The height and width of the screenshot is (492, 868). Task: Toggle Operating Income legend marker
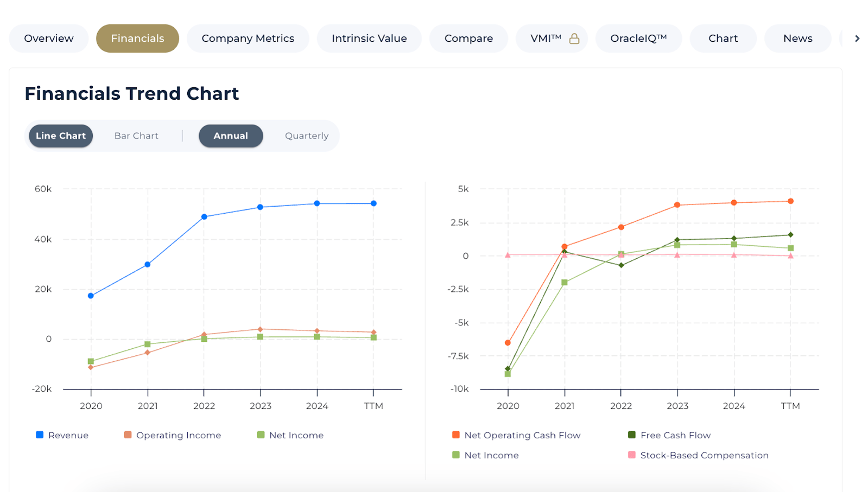point(128,435)
